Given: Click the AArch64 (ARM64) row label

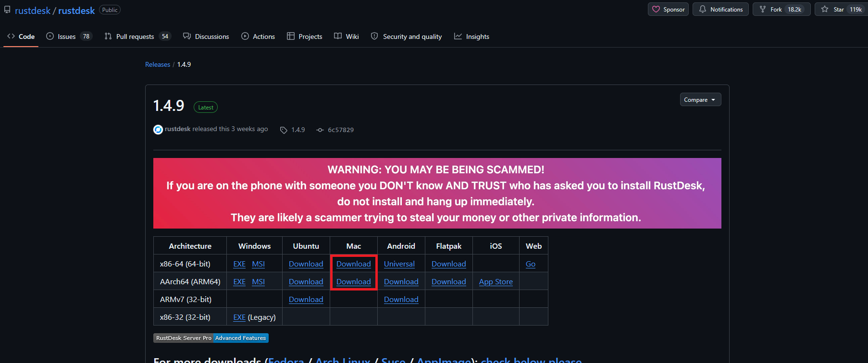Looking at the screenshot, I should point(190,282).
